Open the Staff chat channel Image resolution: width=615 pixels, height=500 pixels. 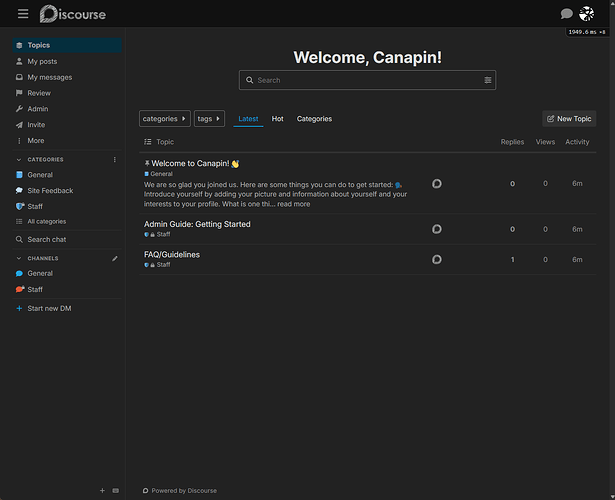point(67,289)
